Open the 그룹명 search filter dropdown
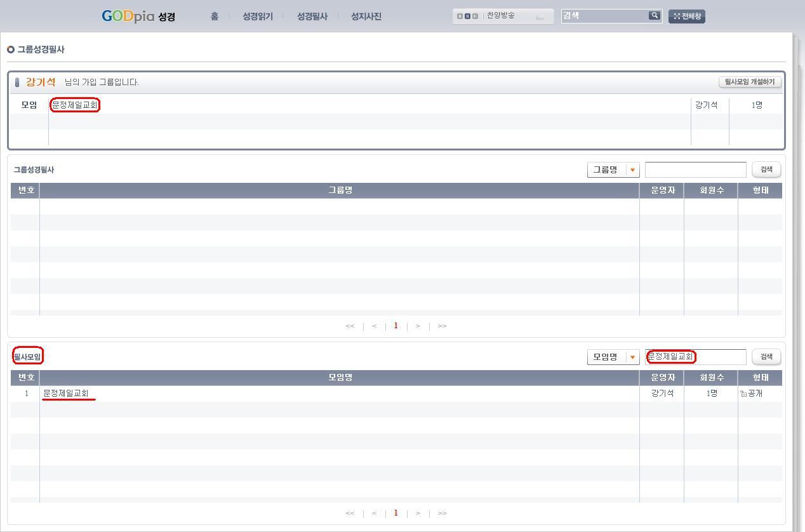 632,170
